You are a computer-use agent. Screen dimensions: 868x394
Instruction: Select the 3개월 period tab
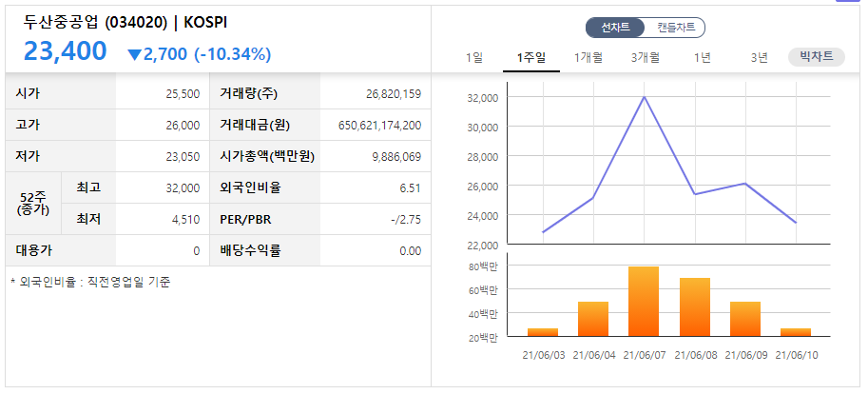tap(646, 57)
